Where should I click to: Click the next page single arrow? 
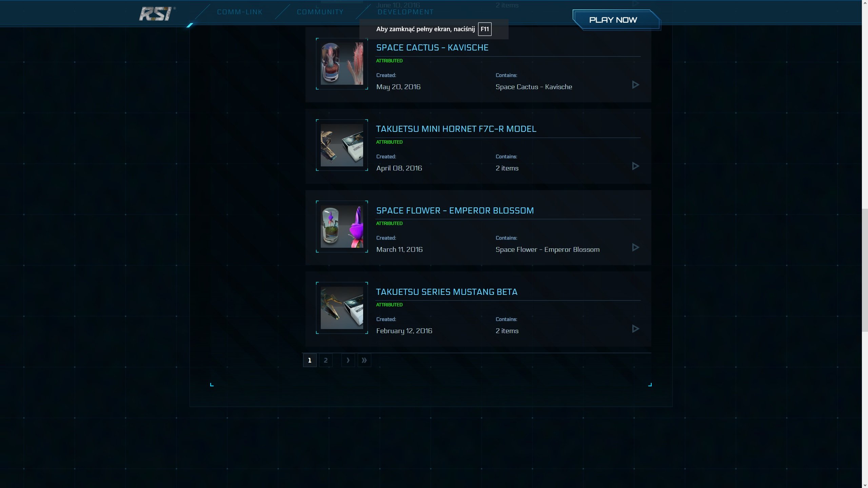348,360
